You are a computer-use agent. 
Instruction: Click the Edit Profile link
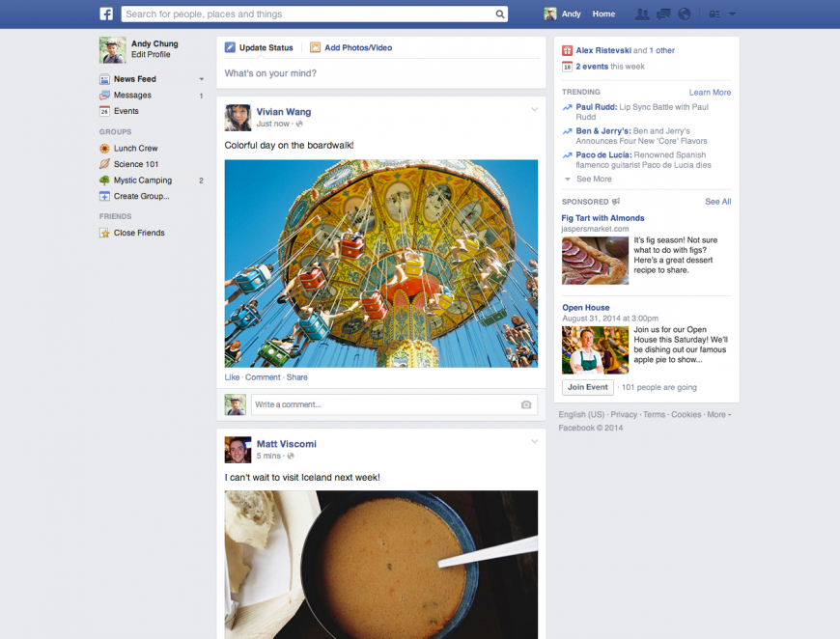point(151,55)
